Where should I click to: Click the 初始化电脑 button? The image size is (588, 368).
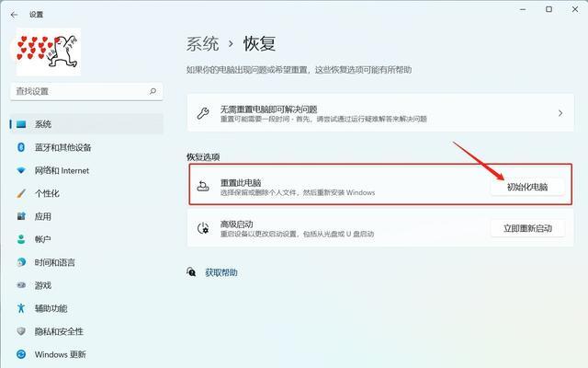[527, 187]
